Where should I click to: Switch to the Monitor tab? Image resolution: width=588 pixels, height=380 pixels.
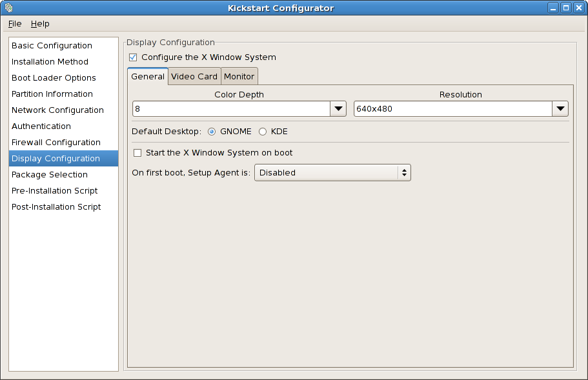coord(239,76)
